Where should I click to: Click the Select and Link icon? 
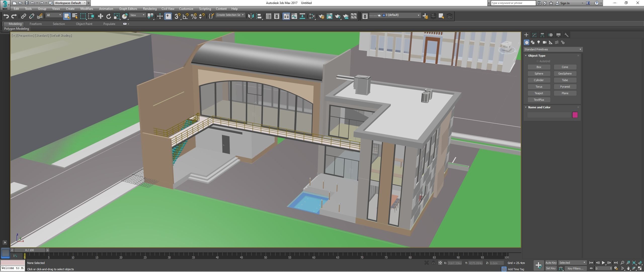[x=23, y=16]
